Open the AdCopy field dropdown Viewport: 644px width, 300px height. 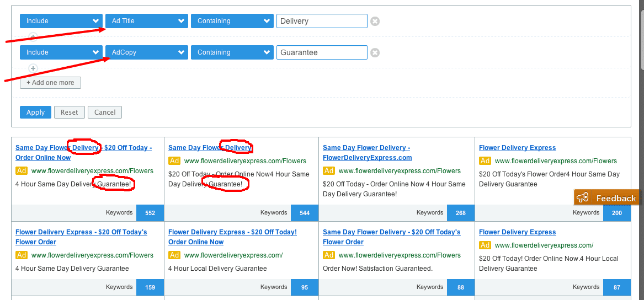[146, 52]
